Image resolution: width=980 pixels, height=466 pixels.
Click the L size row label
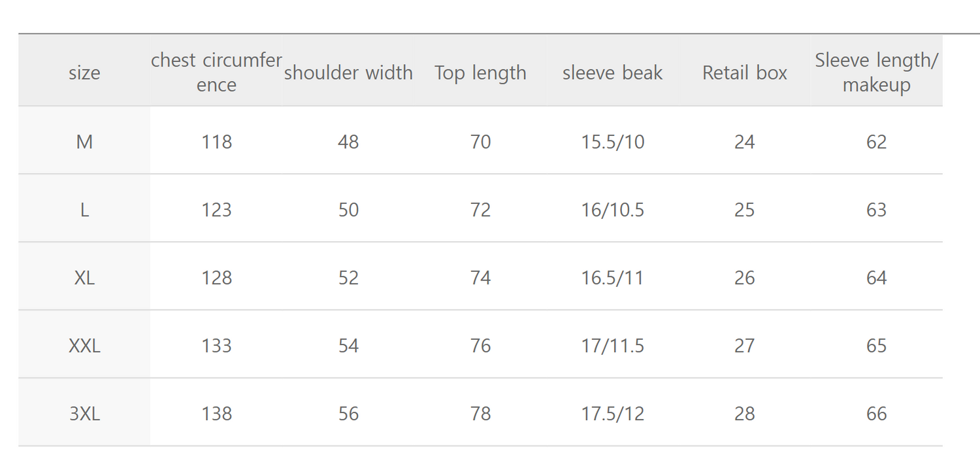[x=84, y=210]
